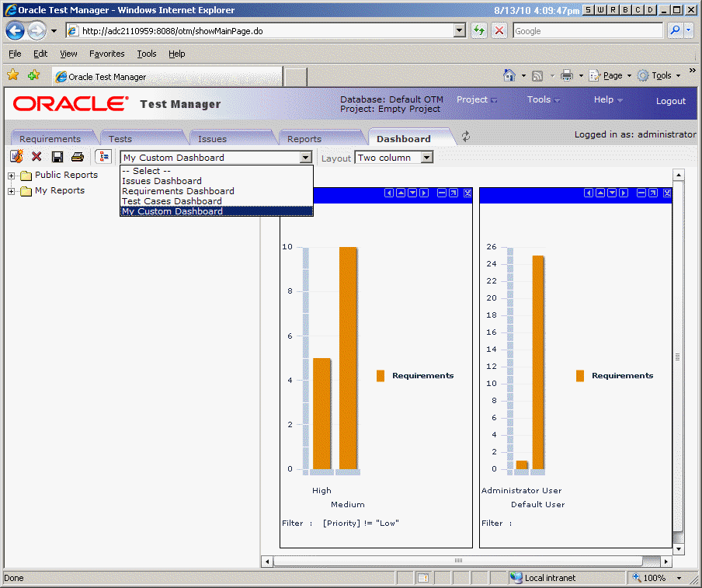Open the Oracle Help menu dropdown

click(x=608, y=100)
